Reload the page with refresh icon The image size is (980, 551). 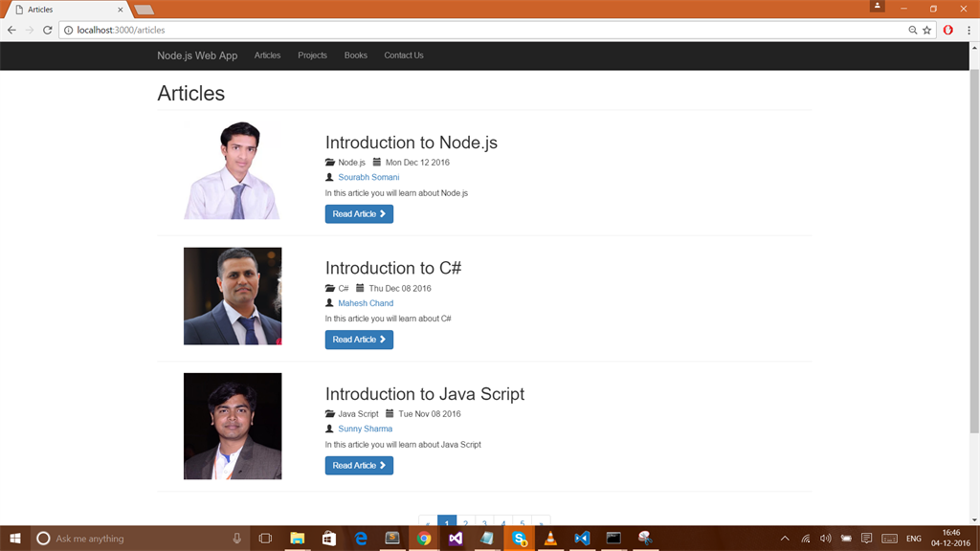[x=48, y=30]
